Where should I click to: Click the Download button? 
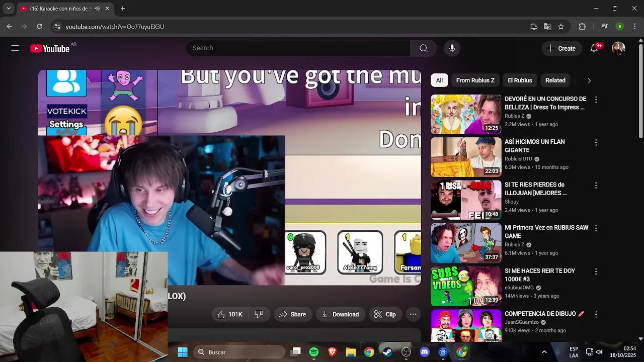340,314
